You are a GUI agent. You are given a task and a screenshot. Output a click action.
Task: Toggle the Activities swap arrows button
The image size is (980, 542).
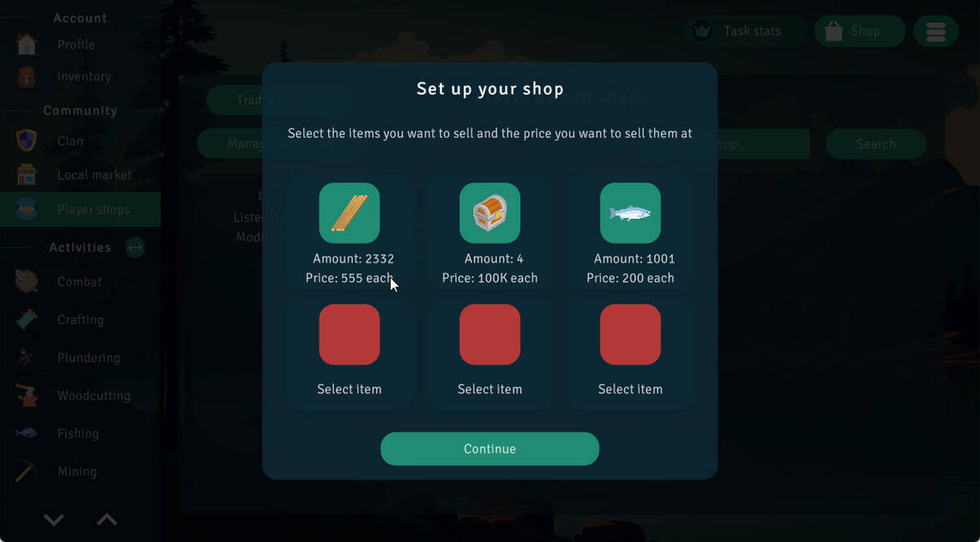click(x=135, y=247)
